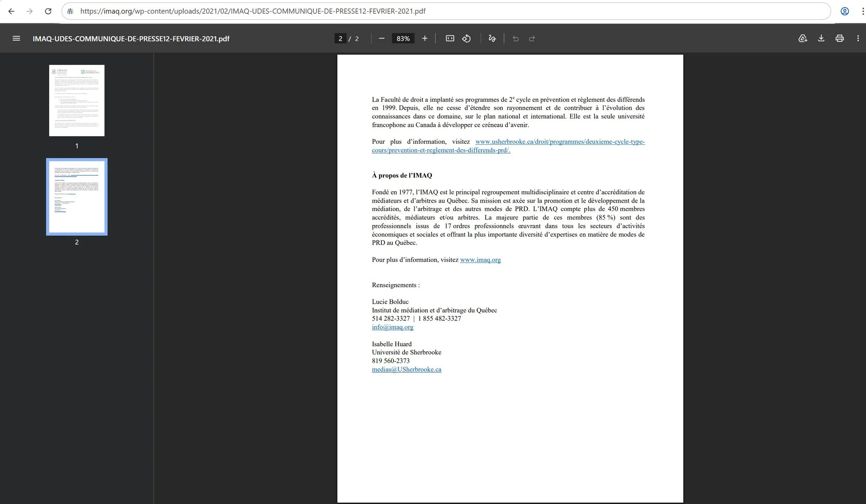
Task: Open the browser three-dot menu
Action: coord(863,11)
